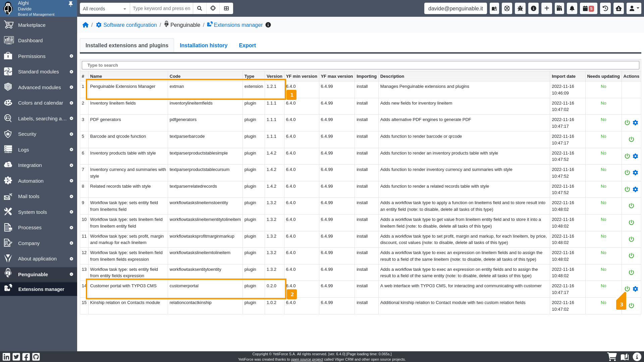Open the Export tab

point(247,45)
